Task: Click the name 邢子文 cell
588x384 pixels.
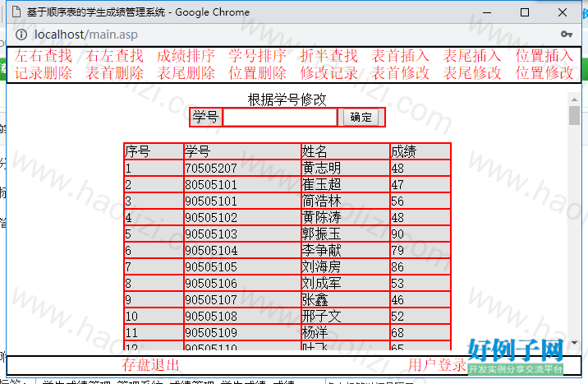Action: coord(346,317)
